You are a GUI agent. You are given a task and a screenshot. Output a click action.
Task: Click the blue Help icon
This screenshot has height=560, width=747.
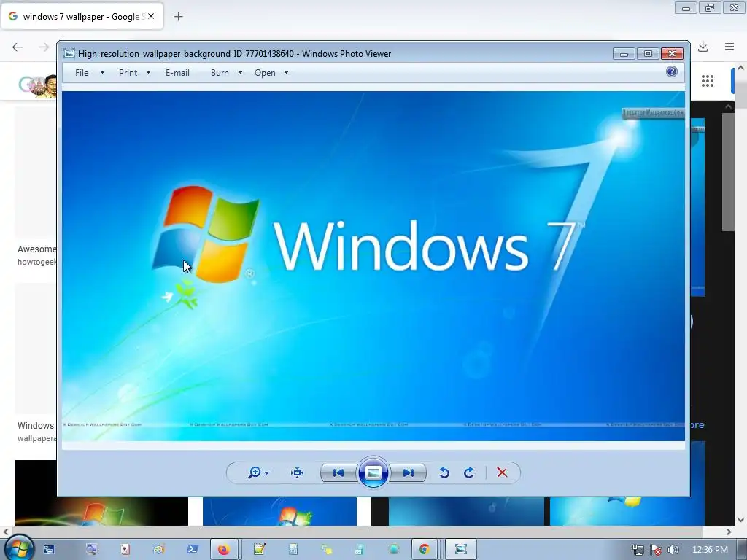coord(672,71)
